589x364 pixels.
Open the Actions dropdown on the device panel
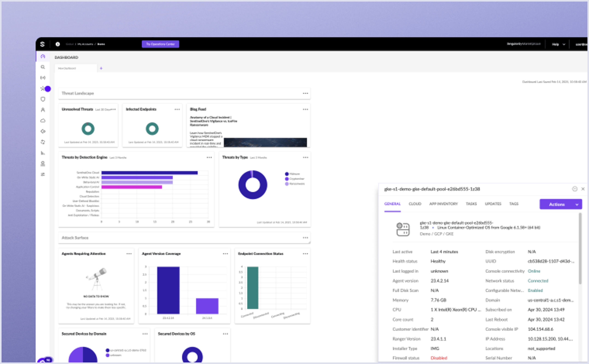(x=560, y=204)
